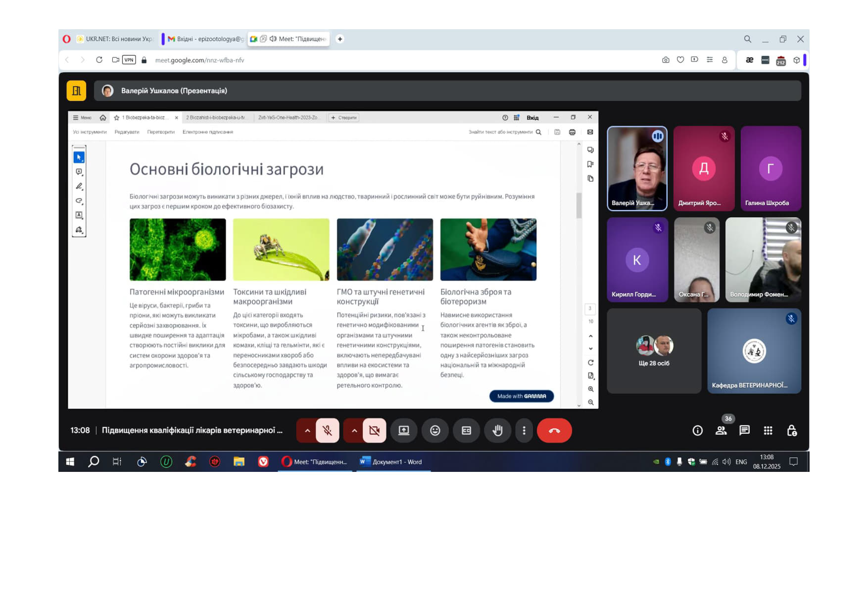This screenshot has height=614, width=868.
Task: Open the three-dot more options menu
Action: (x=524, y=431)
